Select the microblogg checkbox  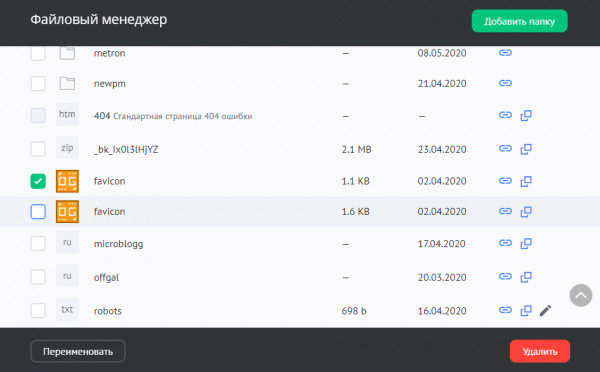(x=38, y=243)
